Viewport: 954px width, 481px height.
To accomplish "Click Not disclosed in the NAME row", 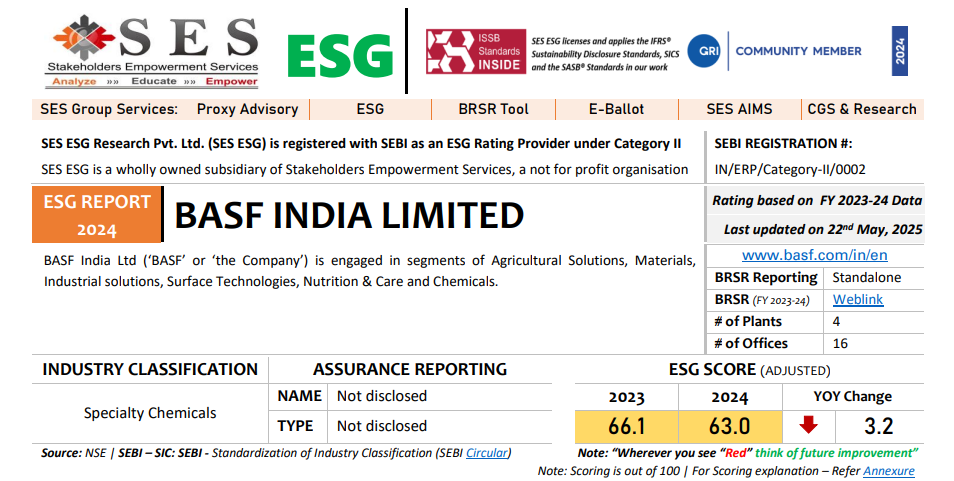I will point(381,396).
